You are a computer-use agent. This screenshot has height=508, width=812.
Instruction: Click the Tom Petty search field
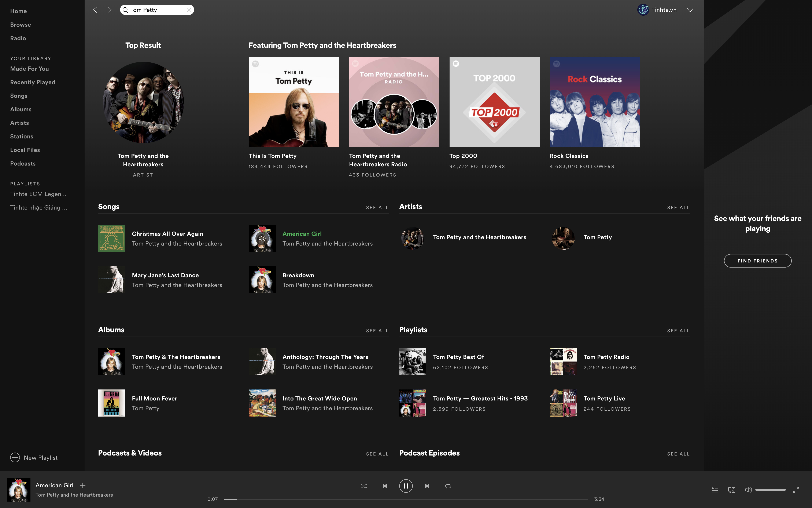(x=157, y=10)
